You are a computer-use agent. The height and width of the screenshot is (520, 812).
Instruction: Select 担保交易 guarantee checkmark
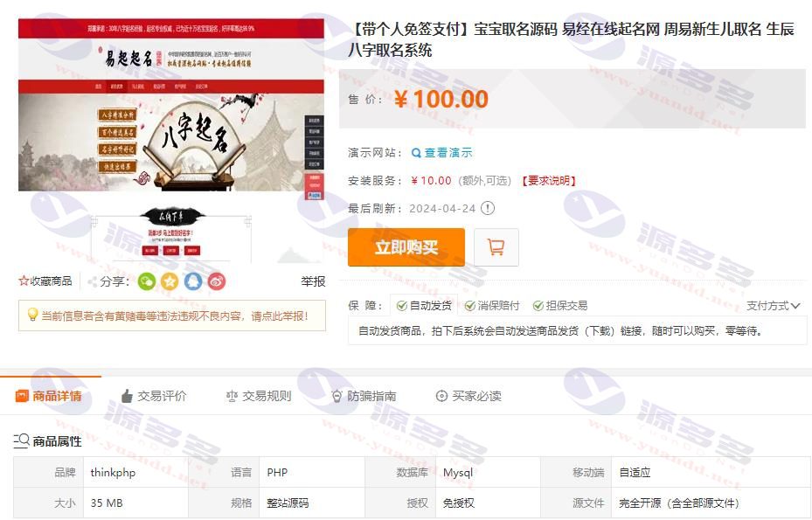click(x=538, y=306)
